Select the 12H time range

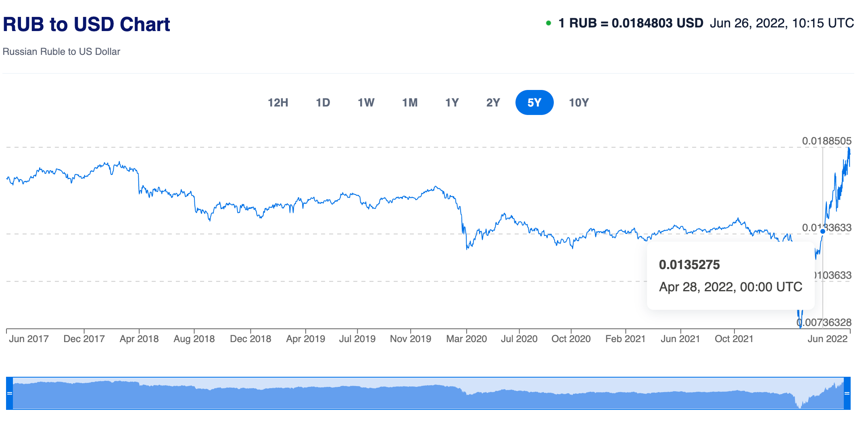coord(278,102)
